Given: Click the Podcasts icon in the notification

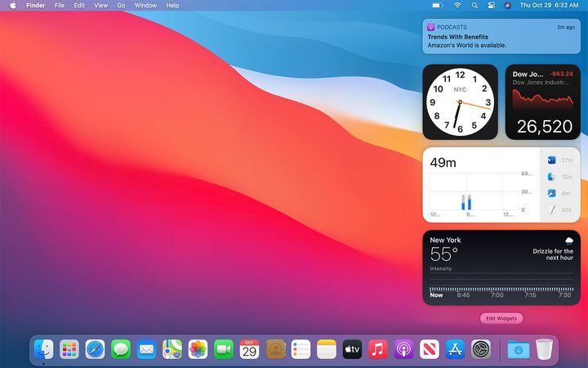Looking at the screenshot, I should pyautogui.click(x=431, y=27).
